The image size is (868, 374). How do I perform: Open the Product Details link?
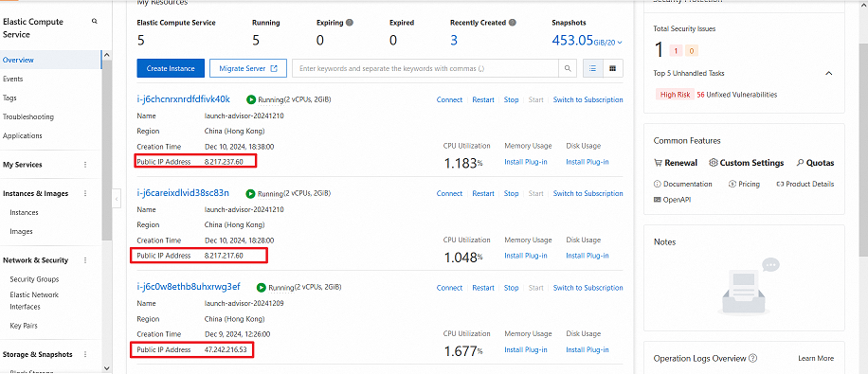pyautogui.click(x=805, y=184)
